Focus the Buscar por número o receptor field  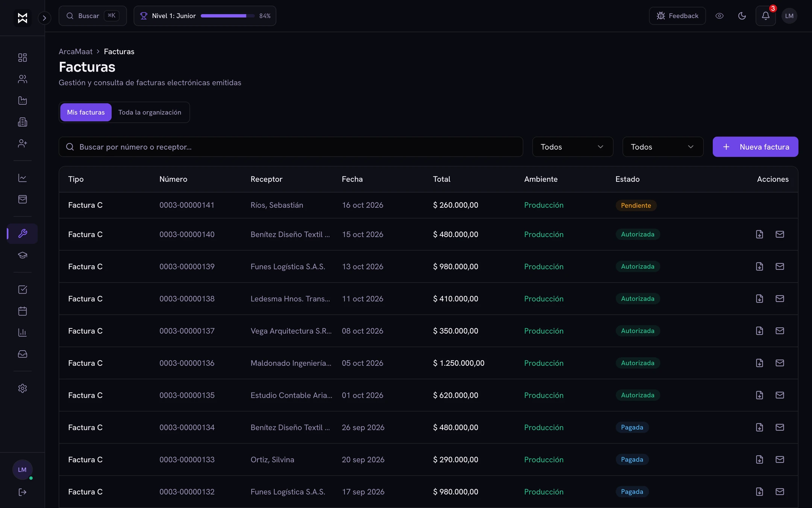[291, 147]
